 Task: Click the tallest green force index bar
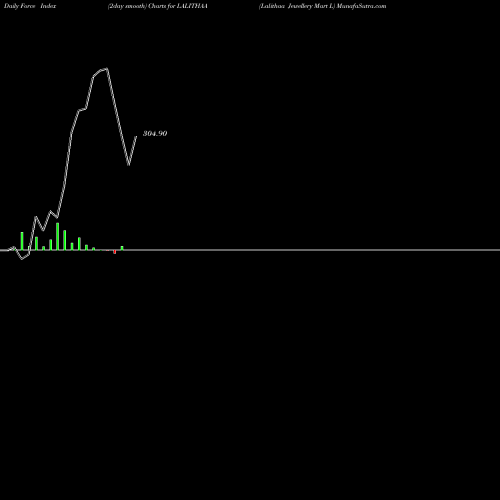point(58,236)
